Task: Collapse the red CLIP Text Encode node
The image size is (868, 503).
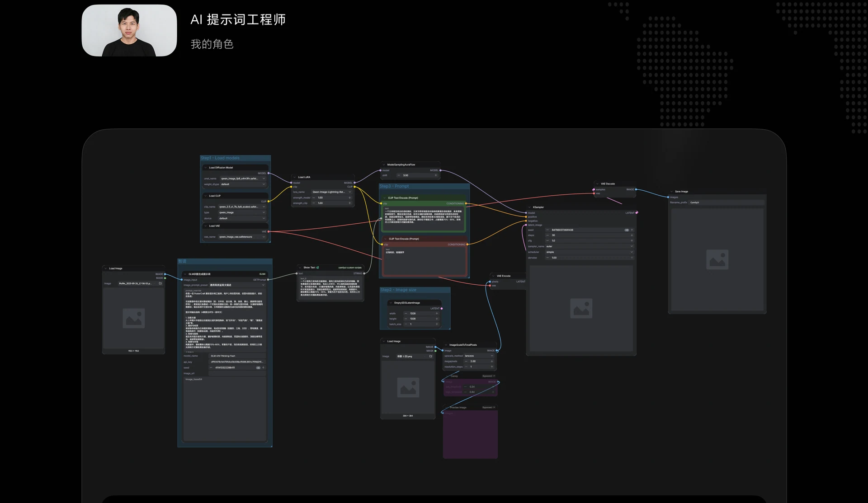Action: [386, 239]
